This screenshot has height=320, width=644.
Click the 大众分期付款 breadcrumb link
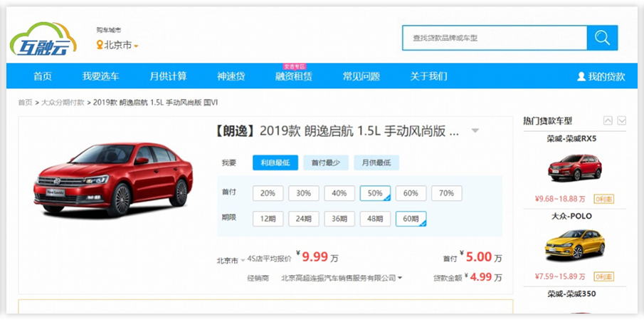[x=63, y=103]
